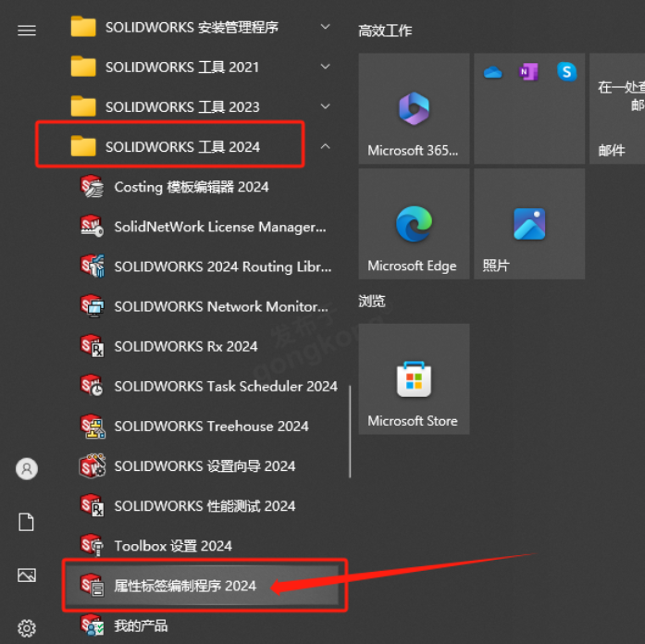Select SOLIDWORKS 工具 2023 folder label
This screenshot has width=645, height=644.
[x=182, y=107]
